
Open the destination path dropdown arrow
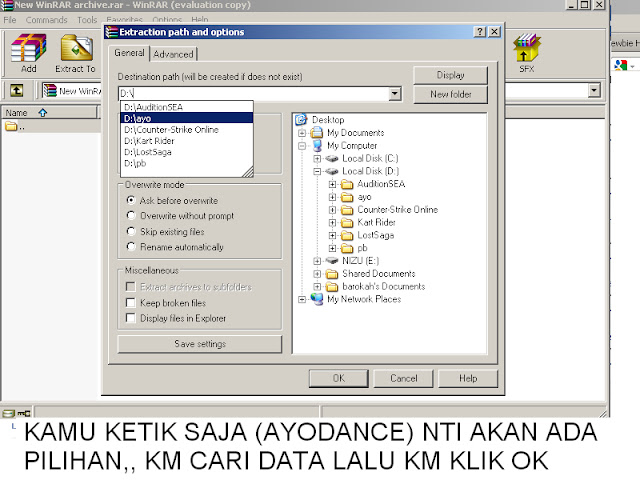click(394, 94)
